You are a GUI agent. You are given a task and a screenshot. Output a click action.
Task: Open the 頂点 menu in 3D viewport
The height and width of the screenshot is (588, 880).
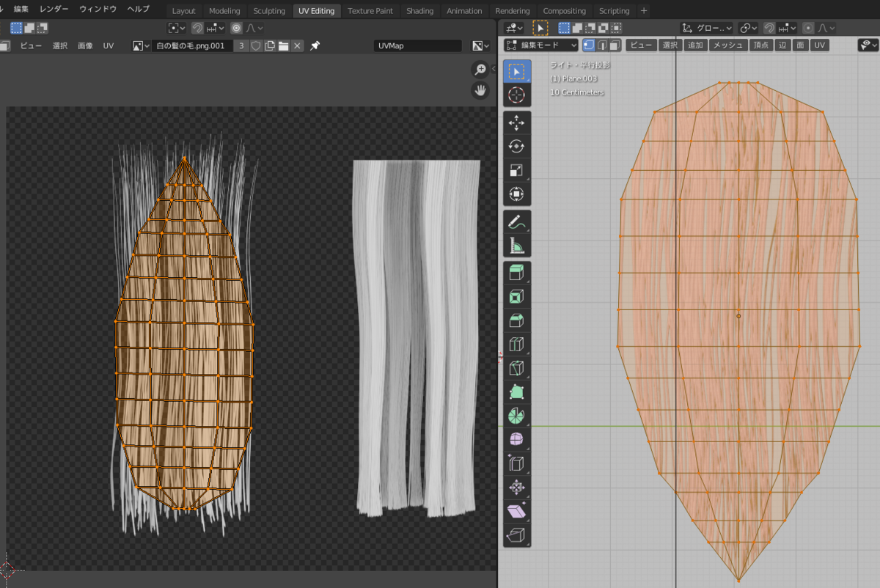pyautogui.click(x=761, y=45)
